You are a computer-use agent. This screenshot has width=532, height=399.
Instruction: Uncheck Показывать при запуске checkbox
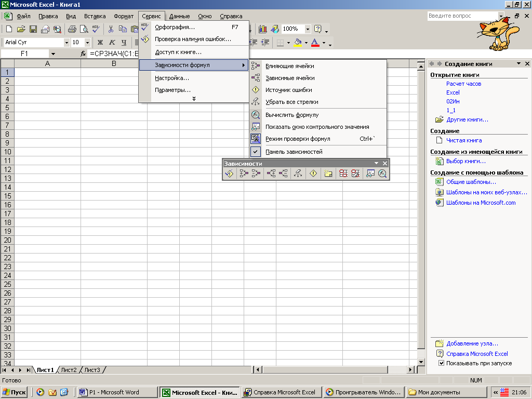point(442,363)
